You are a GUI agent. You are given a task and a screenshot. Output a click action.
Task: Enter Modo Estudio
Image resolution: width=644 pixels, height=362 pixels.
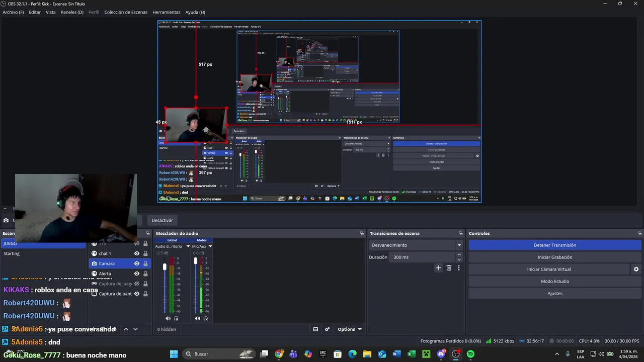[555, 281]
